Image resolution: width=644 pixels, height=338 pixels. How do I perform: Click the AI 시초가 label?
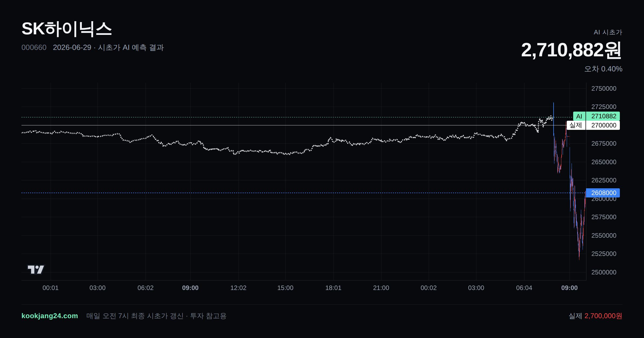608,32
